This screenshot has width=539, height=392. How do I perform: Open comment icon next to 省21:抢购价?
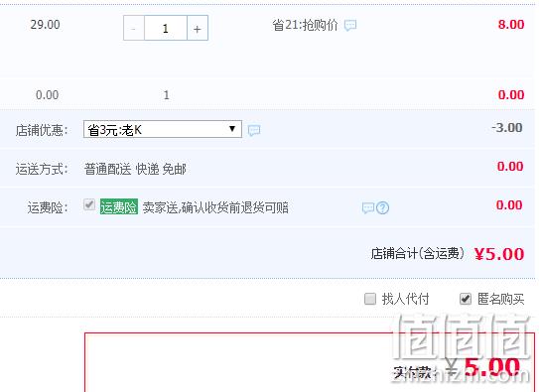350,25
